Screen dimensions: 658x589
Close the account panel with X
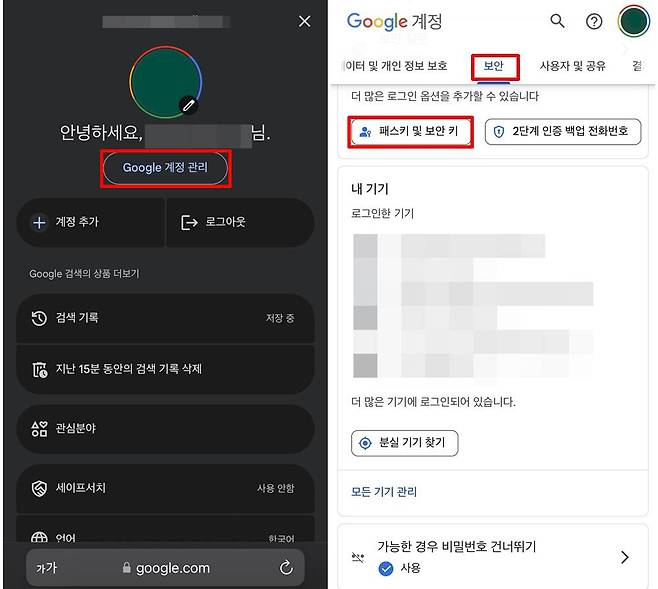pos(304,21)
